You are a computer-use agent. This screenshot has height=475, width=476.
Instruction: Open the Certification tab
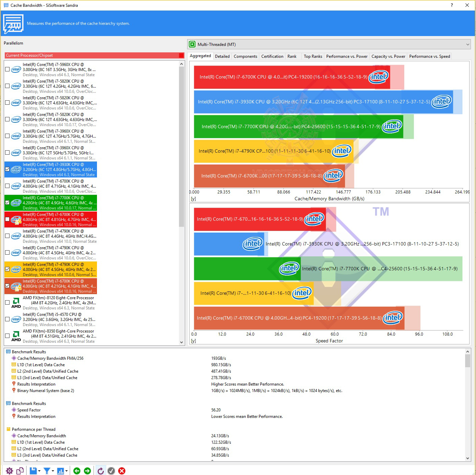tap(272, 56)
